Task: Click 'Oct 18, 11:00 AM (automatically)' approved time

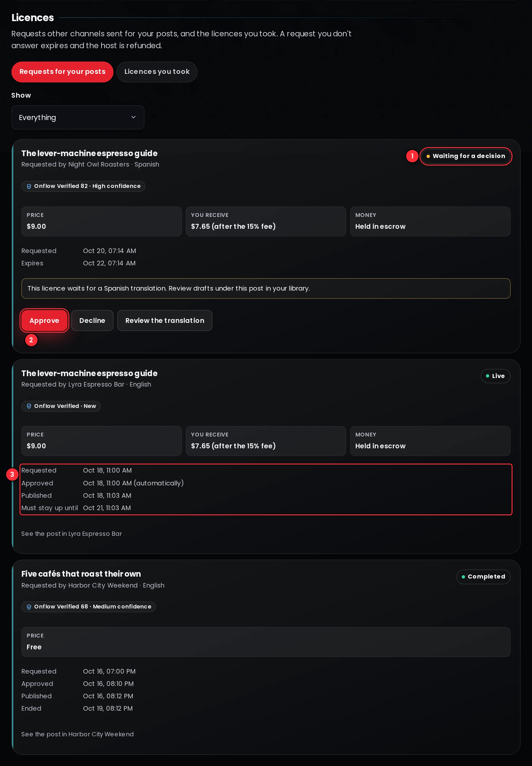Action: coord(133,483)
